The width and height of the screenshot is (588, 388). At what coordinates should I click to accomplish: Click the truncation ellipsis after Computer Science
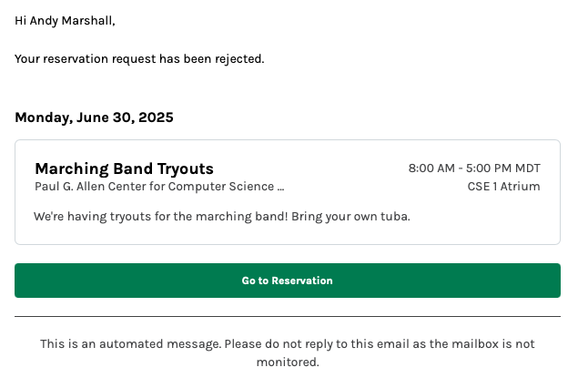pyautogui.click(x=280, y=187)
